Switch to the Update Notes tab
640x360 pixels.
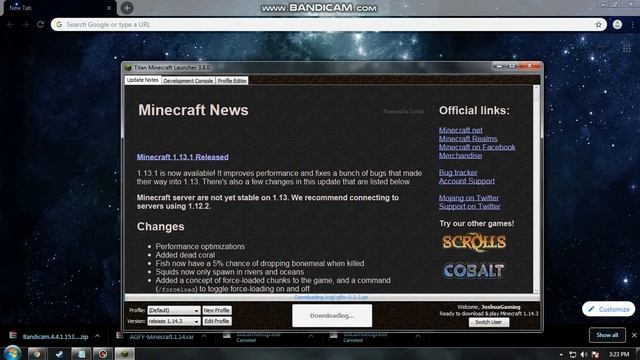point(142,80)
